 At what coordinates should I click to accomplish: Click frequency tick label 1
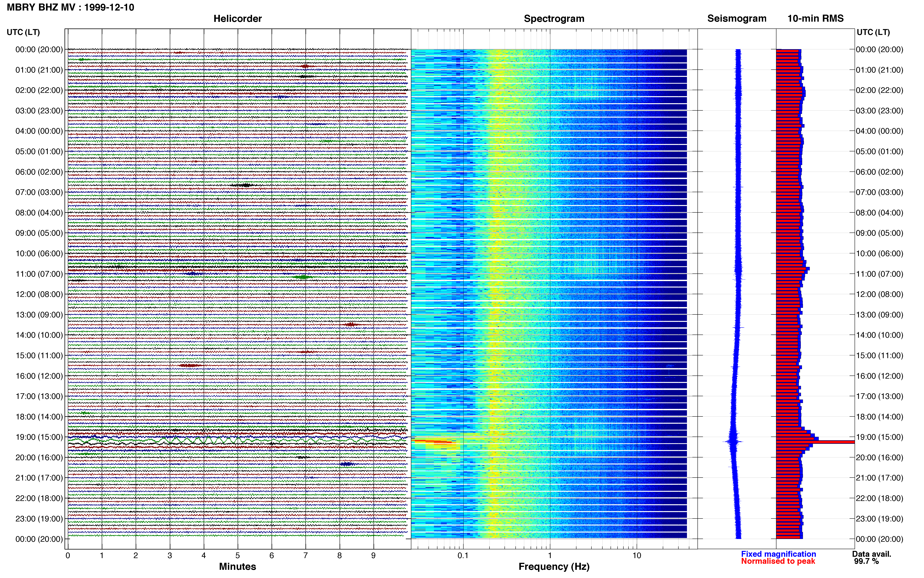[x=550, y=555]
